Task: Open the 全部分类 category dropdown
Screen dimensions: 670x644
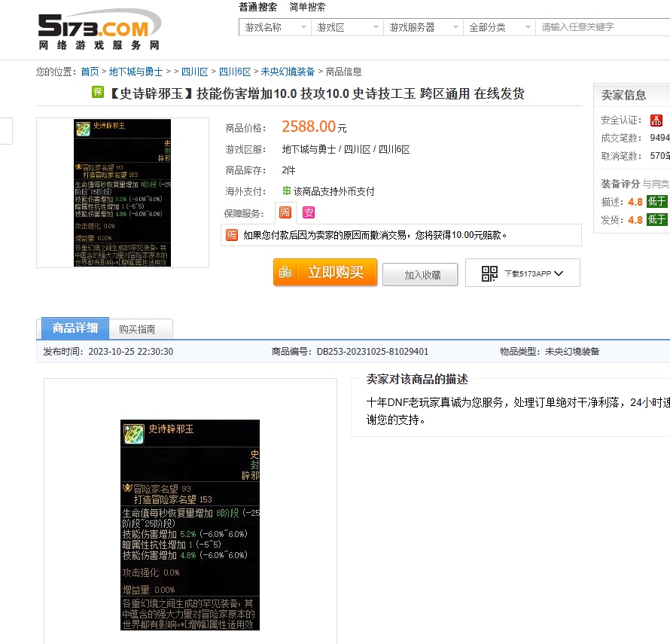Action: tap(499, 27)
